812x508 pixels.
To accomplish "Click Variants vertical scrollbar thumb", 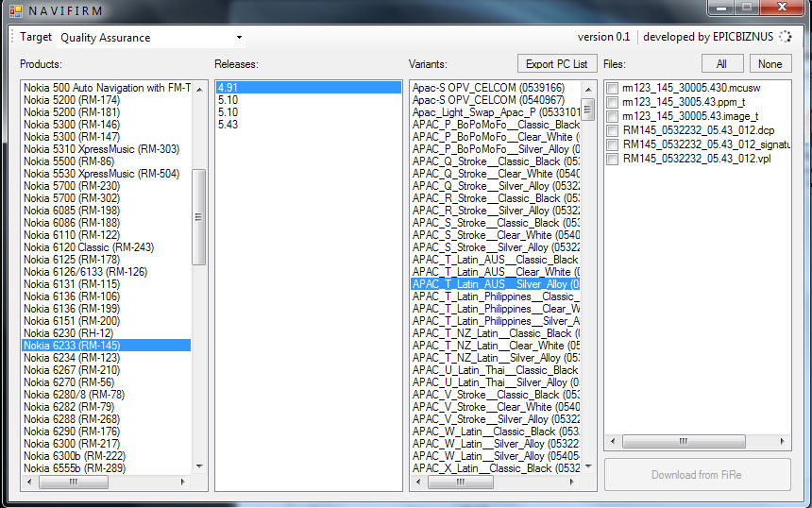I will coord(588,110).
